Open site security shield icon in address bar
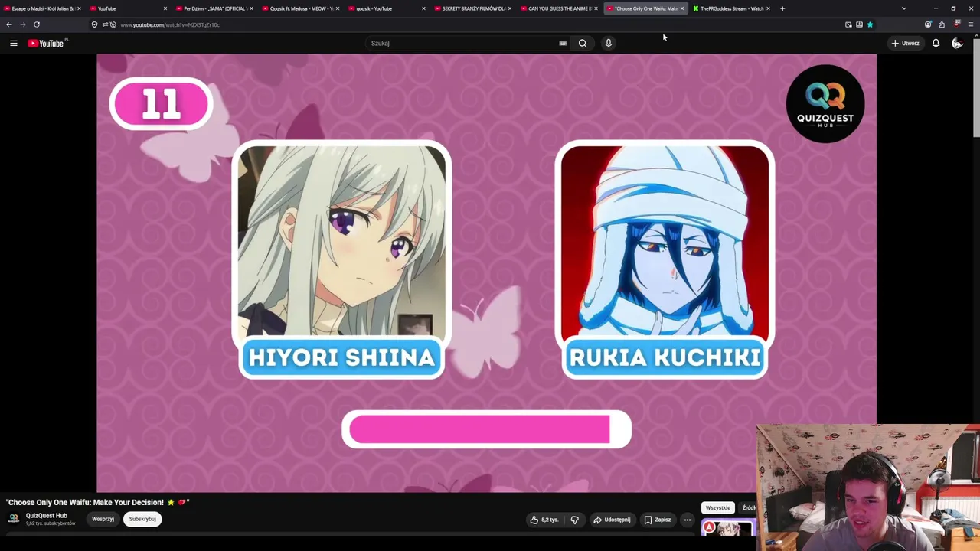 94,24
